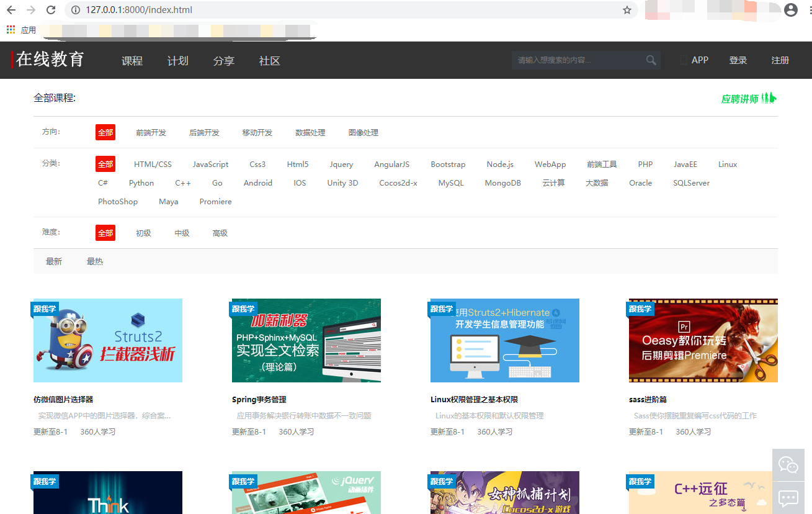Open the sass进阶篇 course title

(648, 400)
